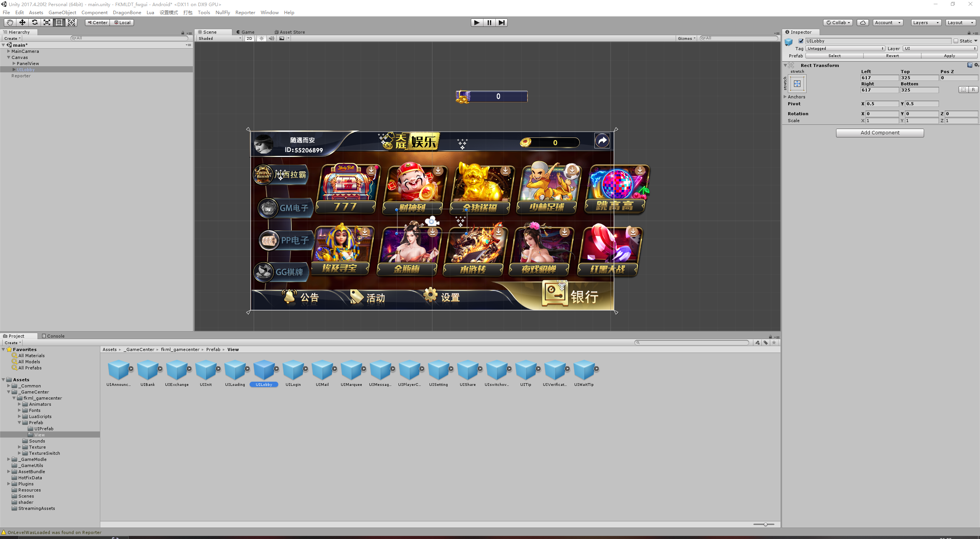The image size is (980, 539).
Task: Toggle 2D scene view mode
Action: (x=249, y=38)
